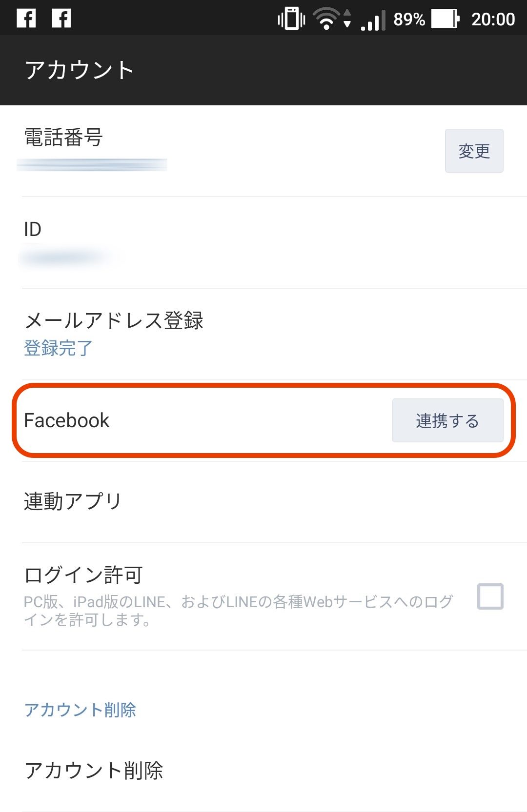Tap the アカウント title bar
The width and height of the screenshot is (527, 812).
pyautogui.click(x=263, y=70)
